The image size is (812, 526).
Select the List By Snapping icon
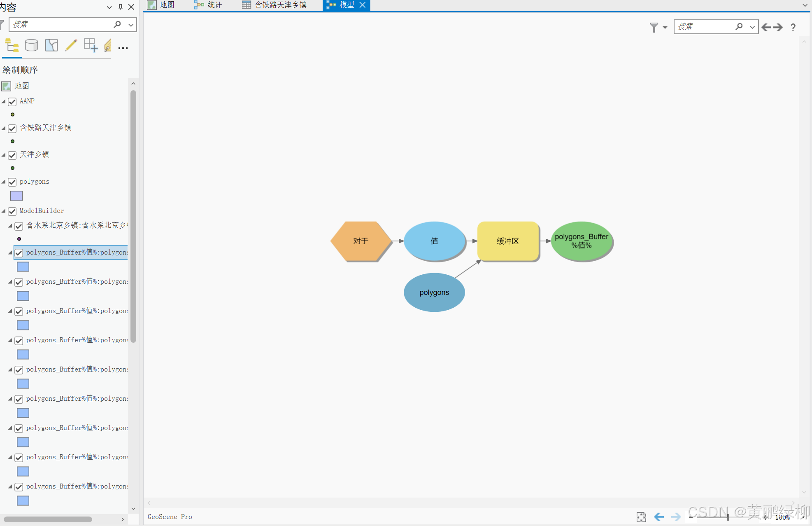point(91,45)
